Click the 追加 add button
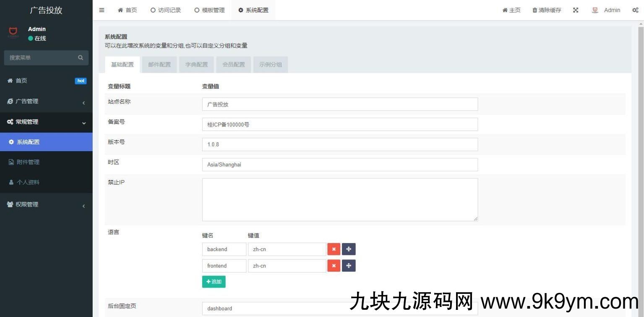The width and height of the screenshot is (644, 317). (214, 282)
